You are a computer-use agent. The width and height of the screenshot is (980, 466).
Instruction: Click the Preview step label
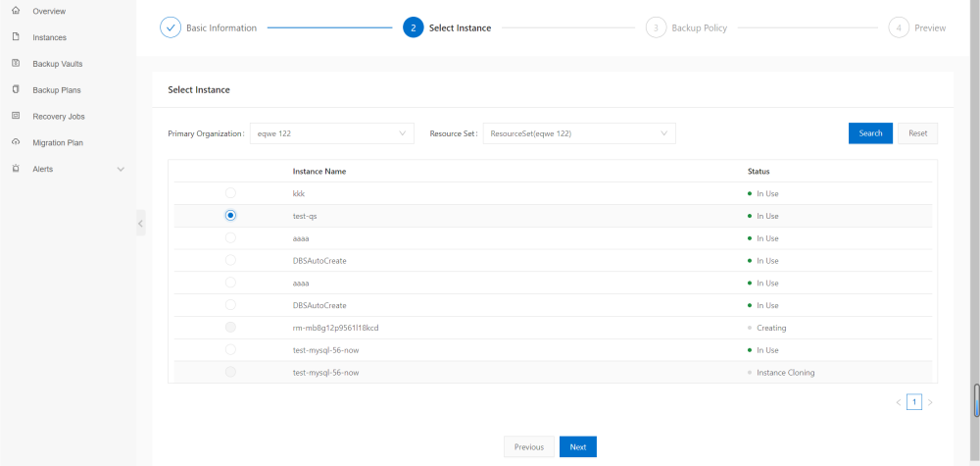930,28
